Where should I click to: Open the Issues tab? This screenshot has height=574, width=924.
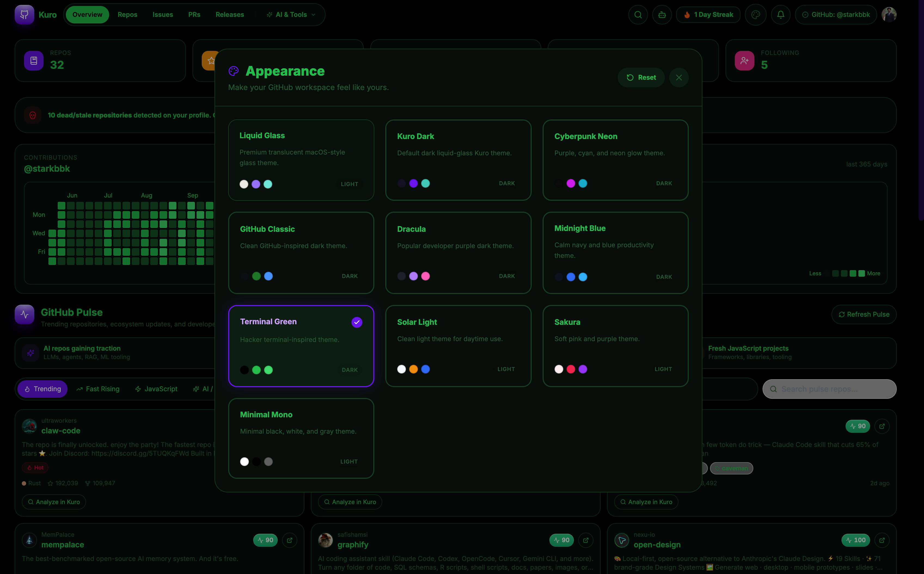click(163, 15)
